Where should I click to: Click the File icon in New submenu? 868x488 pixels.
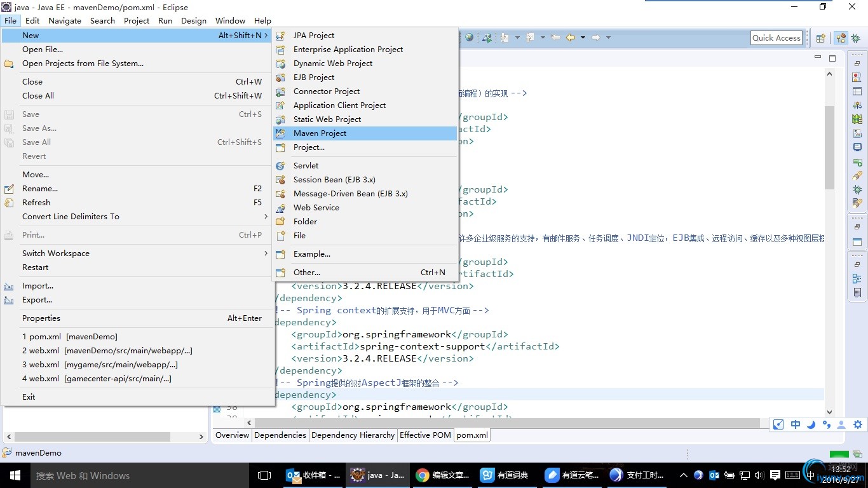point(280,236)
